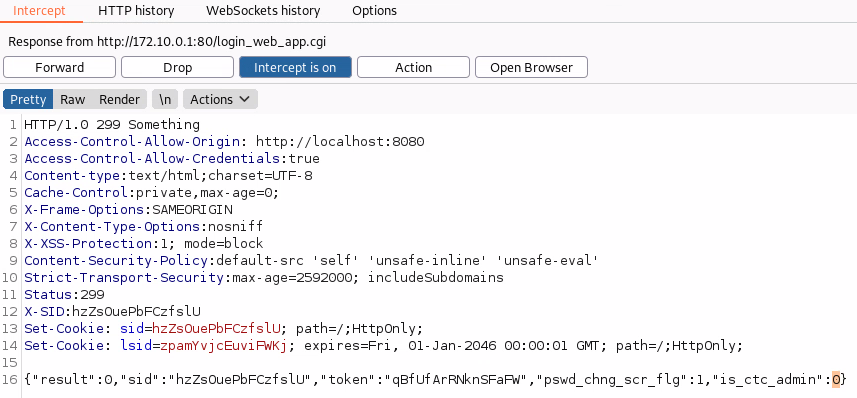
Task: Click the Strict-Transport-Security header name
Action: pyautogui.click(x=124, y=277)
